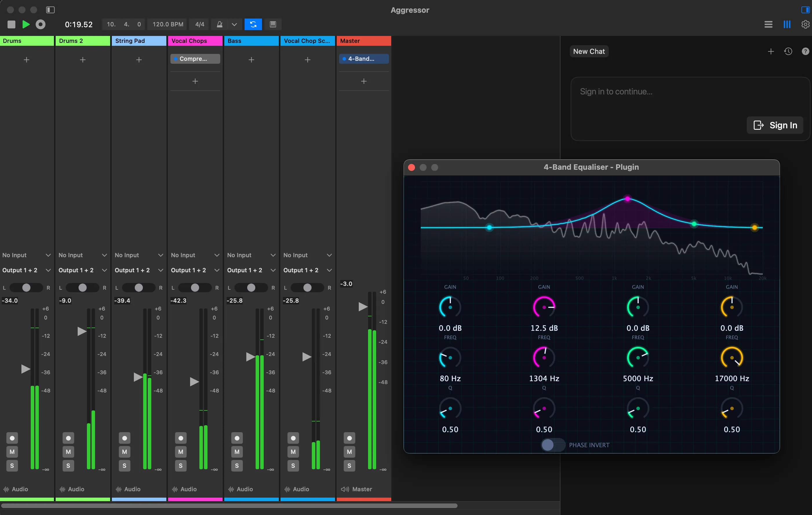Open the help question mark icon
This screenshot has width=812, height=515.
tap(805, 51)
